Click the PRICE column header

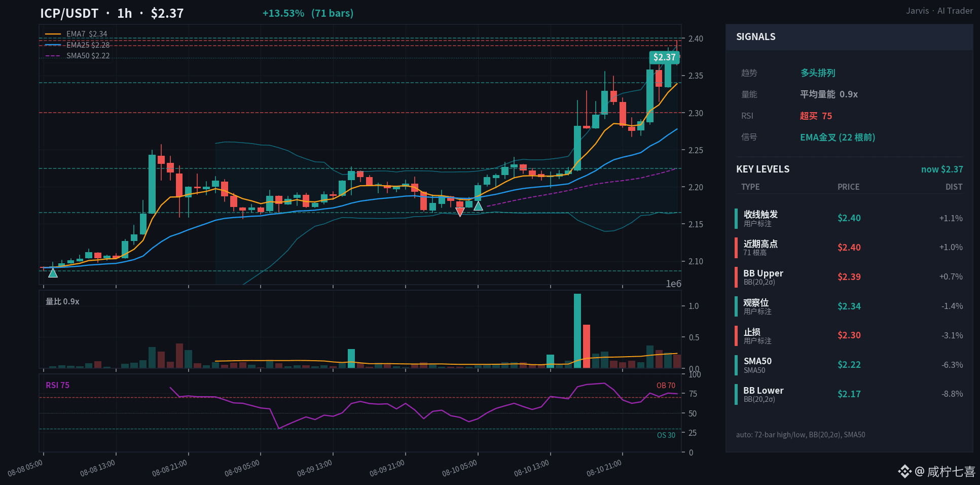click(848, 187)
